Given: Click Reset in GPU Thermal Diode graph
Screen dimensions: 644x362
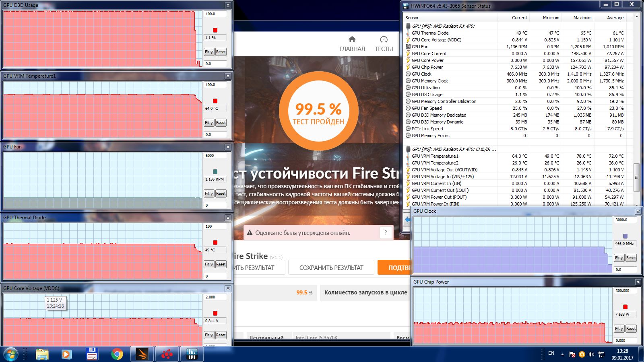Looking at the screenshot, I should 221,264.
